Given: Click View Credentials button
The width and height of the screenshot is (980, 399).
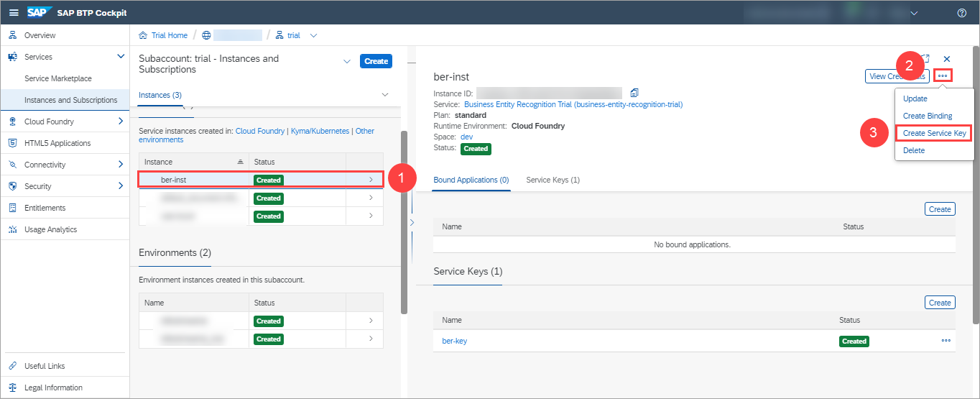Looking at the screenshot, I should pyautogui.click(x=897, y=76).
